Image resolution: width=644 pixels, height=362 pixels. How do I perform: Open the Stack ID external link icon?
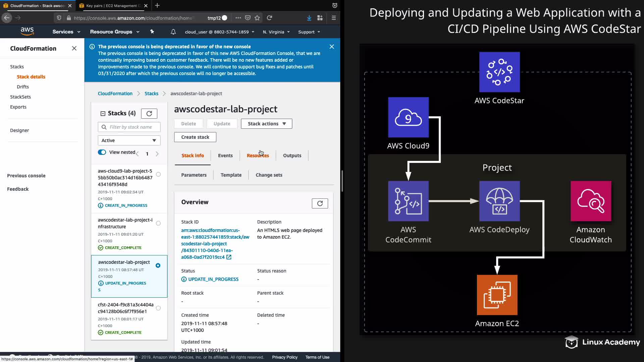pos(229,257)
